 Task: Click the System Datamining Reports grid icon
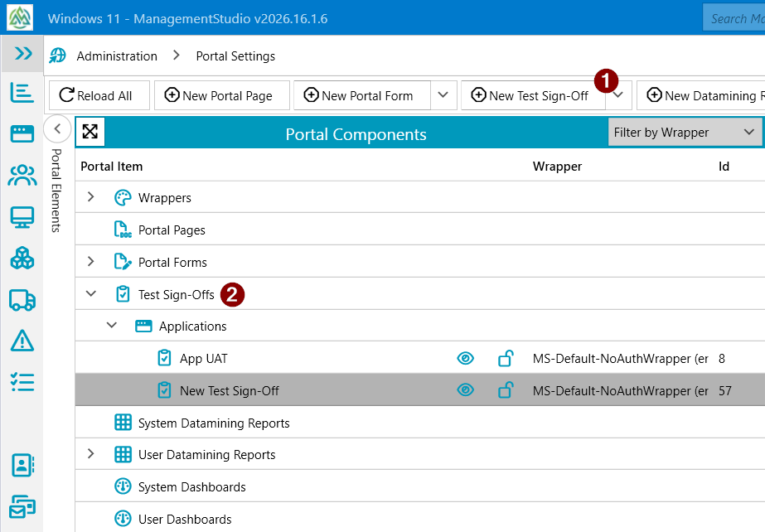click(x=123, y=423)
